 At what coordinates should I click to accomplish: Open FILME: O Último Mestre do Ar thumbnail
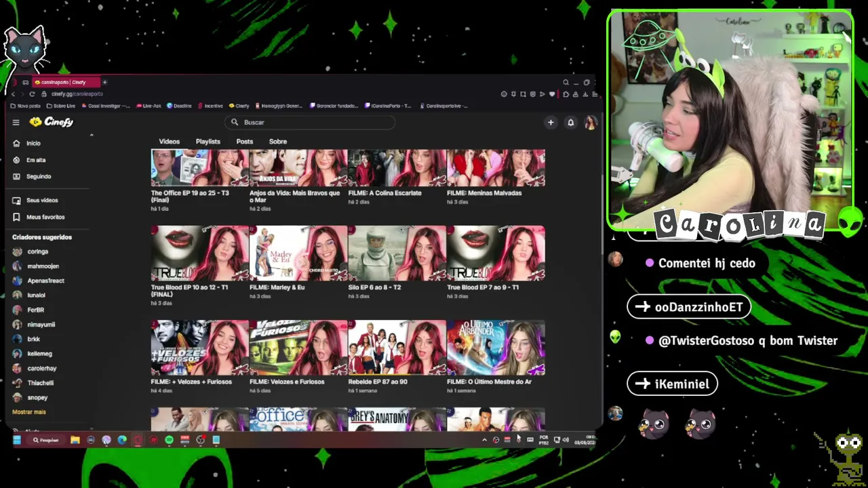(x=496, y=348)
